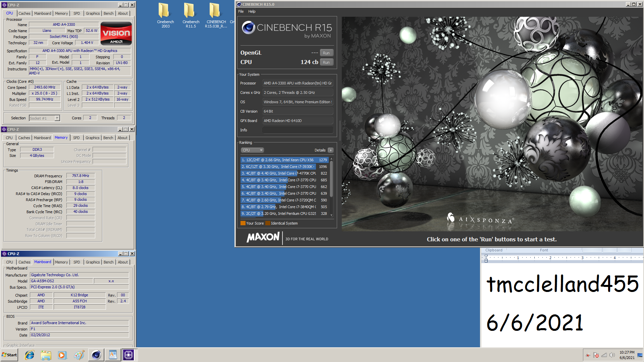Viewport: 644px width, 362px height.
Task: Select ranking row Intel Pentium CPU G32 328
Action: click(x=284, y=214)
